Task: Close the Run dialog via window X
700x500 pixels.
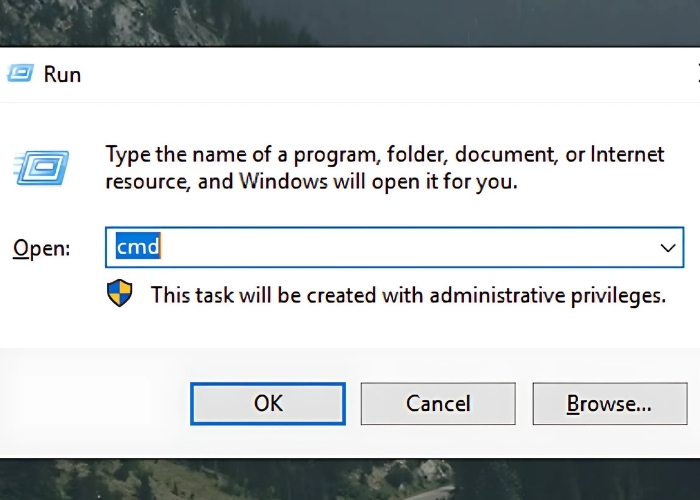Action: click(696, 74)
